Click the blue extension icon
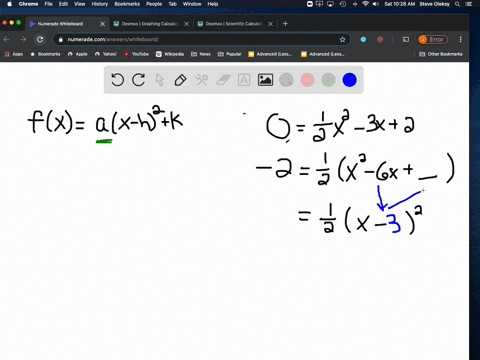The height and width of the screenshot is (360, 480). click(363, 39)
